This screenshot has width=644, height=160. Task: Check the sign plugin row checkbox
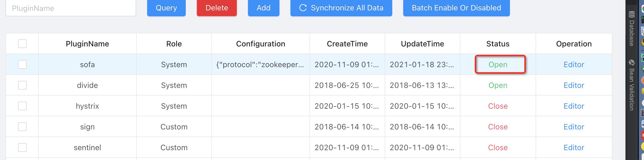point(22,127)
